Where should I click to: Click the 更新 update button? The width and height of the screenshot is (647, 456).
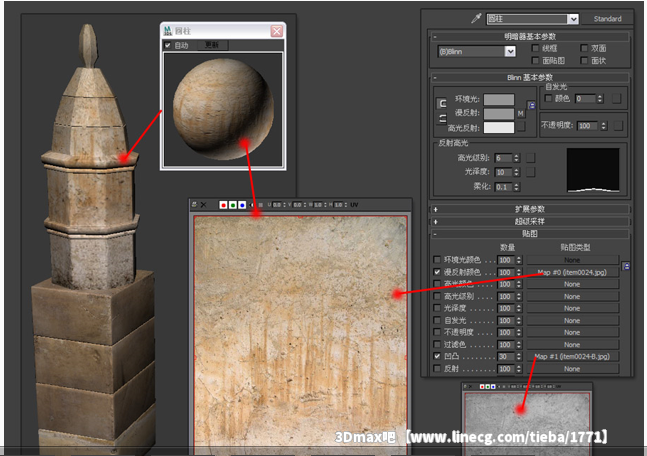pos(211,45)
